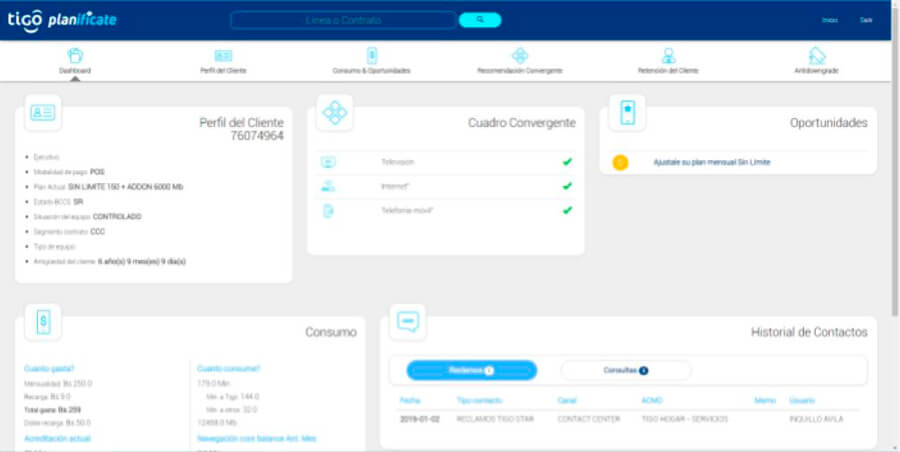Click the Televisión green checkmark
Screen dimensions: 900x452
pyautogui.click(x=567, y=161)
